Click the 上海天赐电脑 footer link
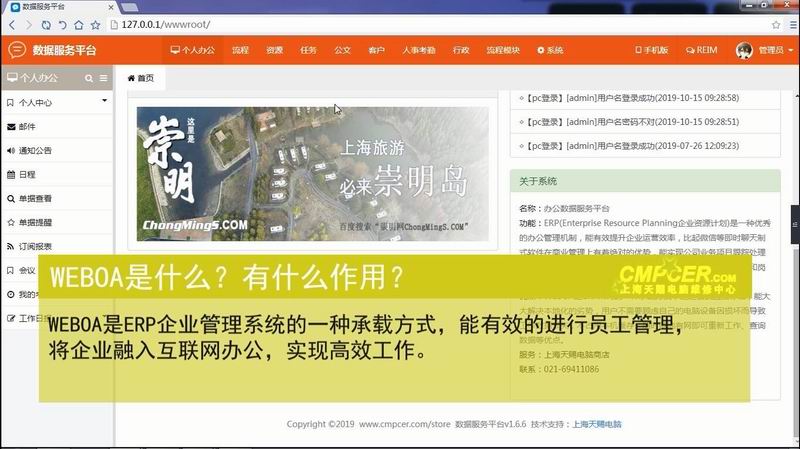 596,424
